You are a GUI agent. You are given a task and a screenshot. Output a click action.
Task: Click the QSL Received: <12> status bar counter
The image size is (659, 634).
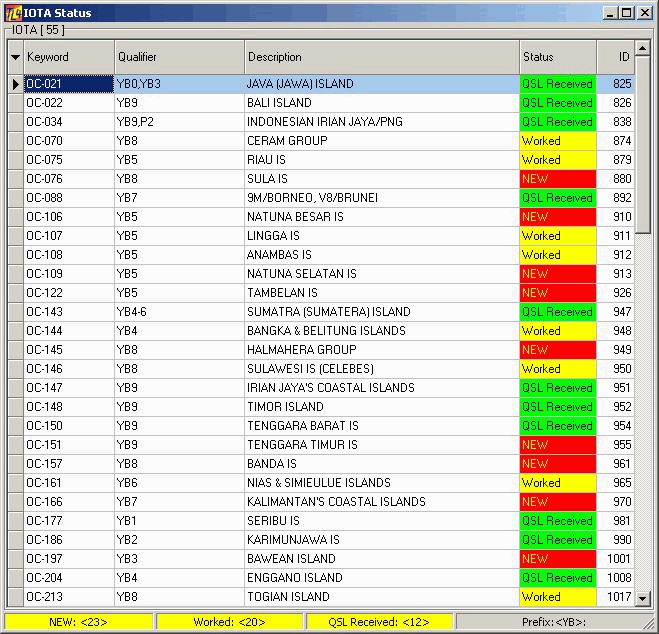tap(379, 622)
